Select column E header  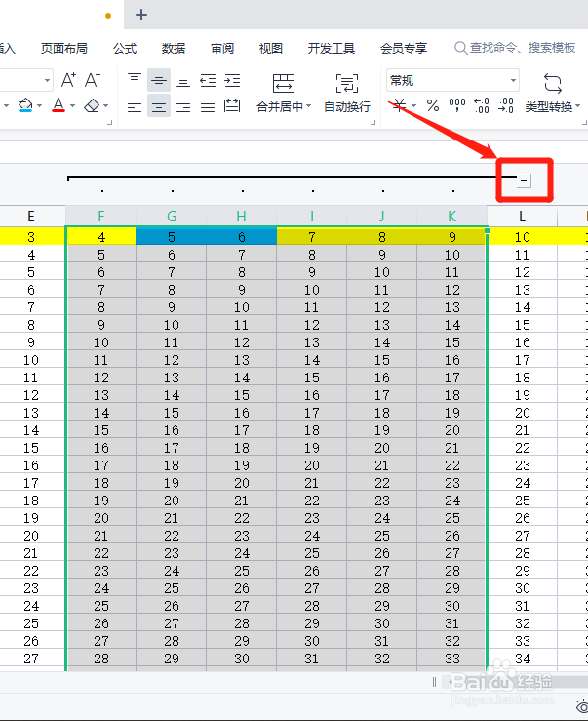[x=31, y=217]
